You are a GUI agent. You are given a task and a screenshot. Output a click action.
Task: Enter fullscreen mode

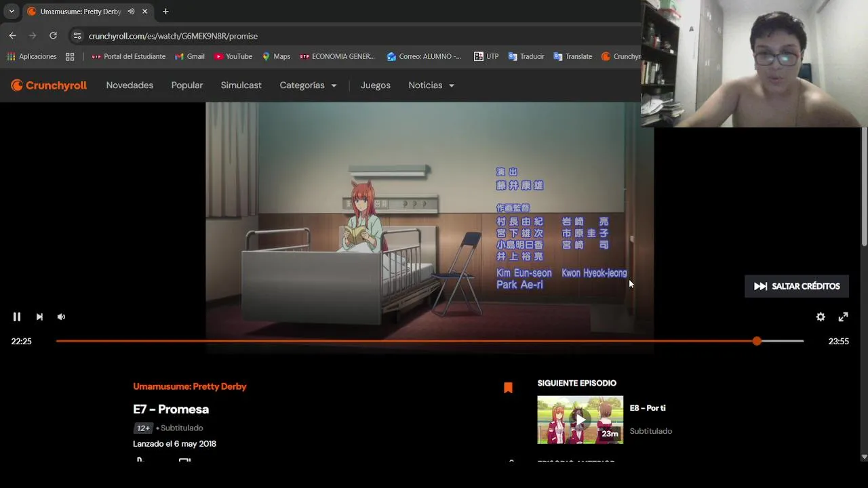tap(843, 317)
